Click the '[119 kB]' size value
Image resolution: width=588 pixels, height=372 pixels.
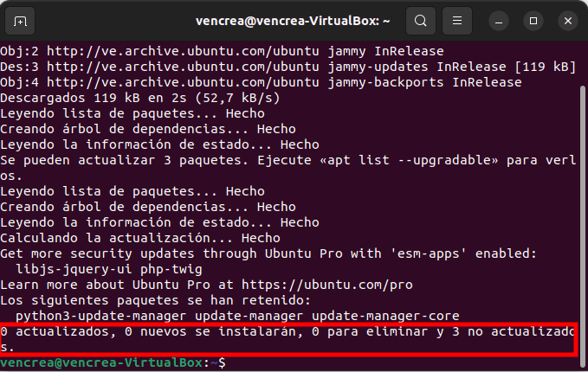545,67
